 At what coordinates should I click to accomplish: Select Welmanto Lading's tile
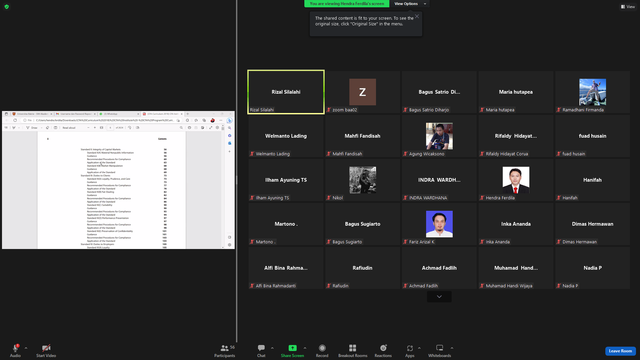tap(286, 136)
